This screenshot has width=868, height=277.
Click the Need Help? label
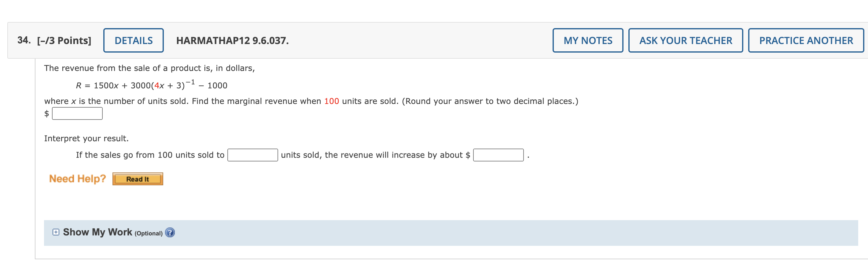[x=78, y=178]
